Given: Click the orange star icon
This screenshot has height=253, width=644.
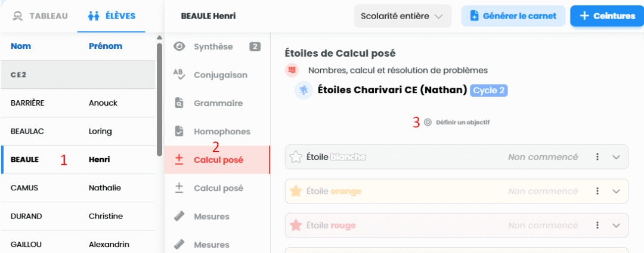Looking at the screenshot, I should [295, 192].
